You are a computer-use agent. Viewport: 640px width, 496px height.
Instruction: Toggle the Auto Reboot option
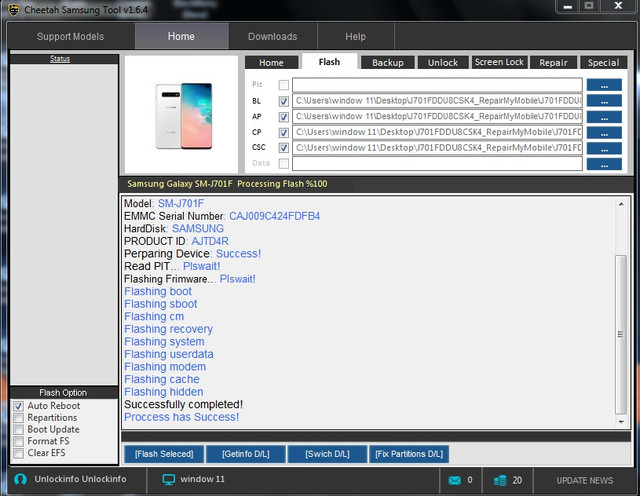(18, 406)
